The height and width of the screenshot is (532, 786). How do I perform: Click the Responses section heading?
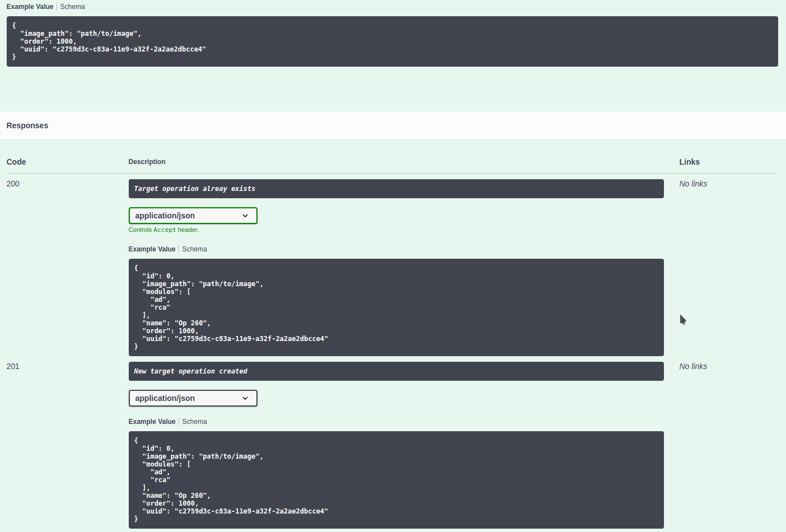point(27,125)
